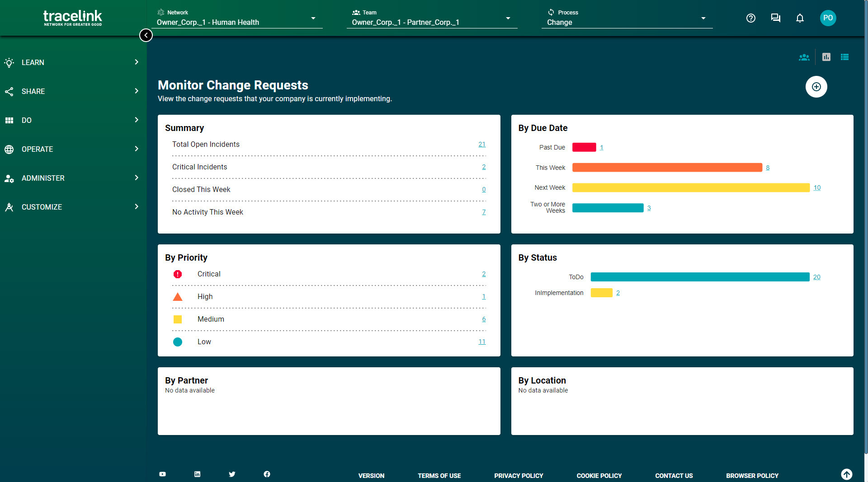Open the help question mark icon
Screen dimensions: 868x482
pyautogui.click(x=751, y=18)
